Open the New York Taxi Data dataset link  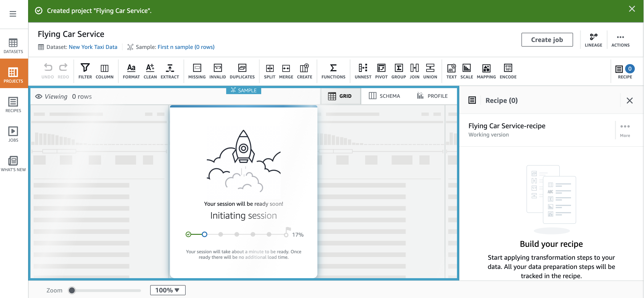(93, 47)
